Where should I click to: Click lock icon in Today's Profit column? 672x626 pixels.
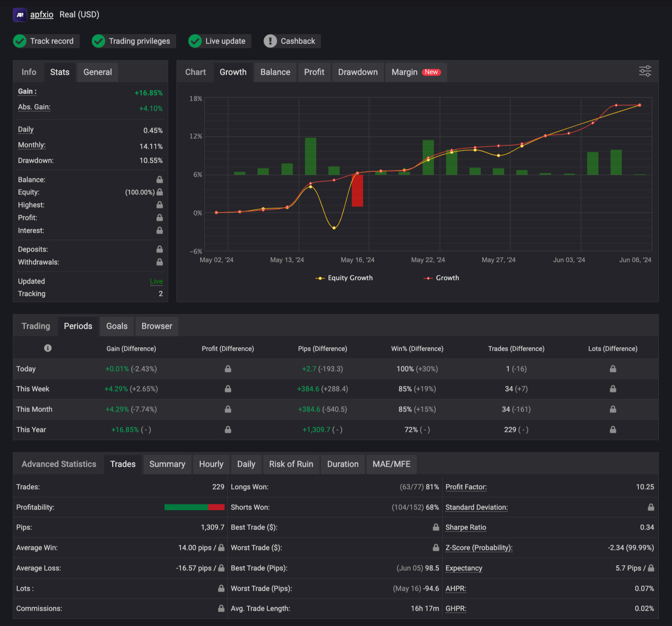[228, 369]
